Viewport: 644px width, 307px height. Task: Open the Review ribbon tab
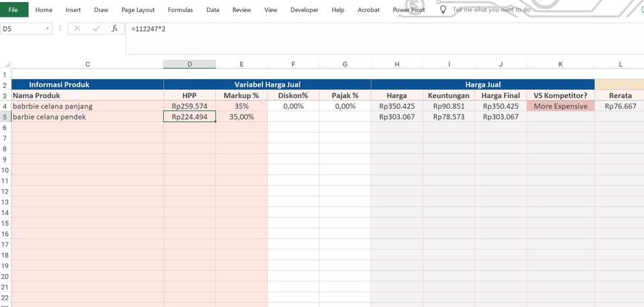click(241, 10)
